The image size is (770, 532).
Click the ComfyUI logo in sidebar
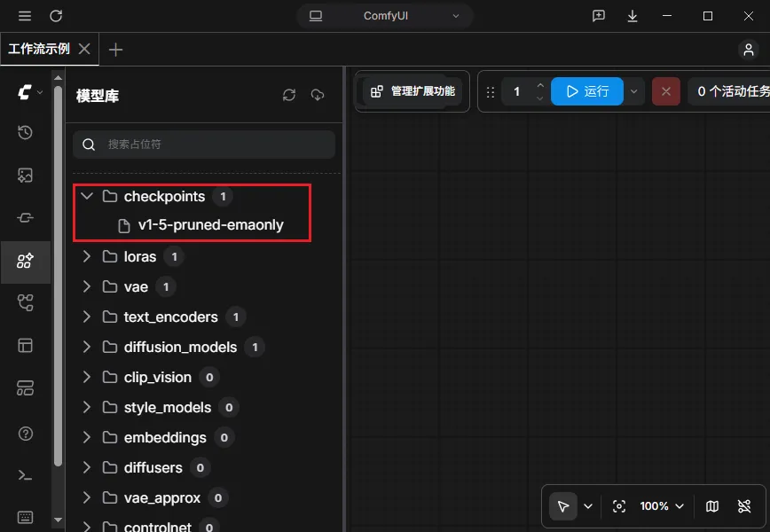[25, 92]
